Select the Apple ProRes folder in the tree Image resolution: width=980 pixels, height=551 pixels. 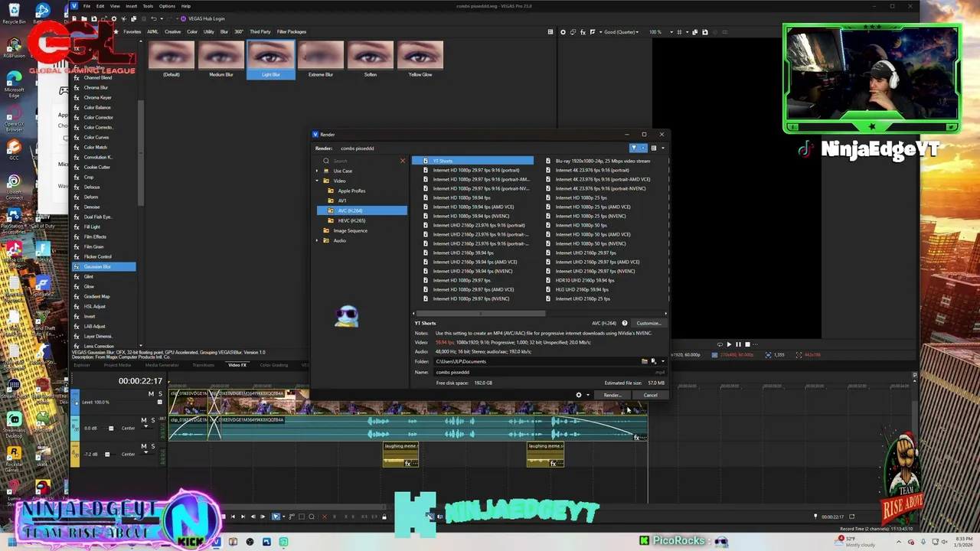click(x=351, y=191)
